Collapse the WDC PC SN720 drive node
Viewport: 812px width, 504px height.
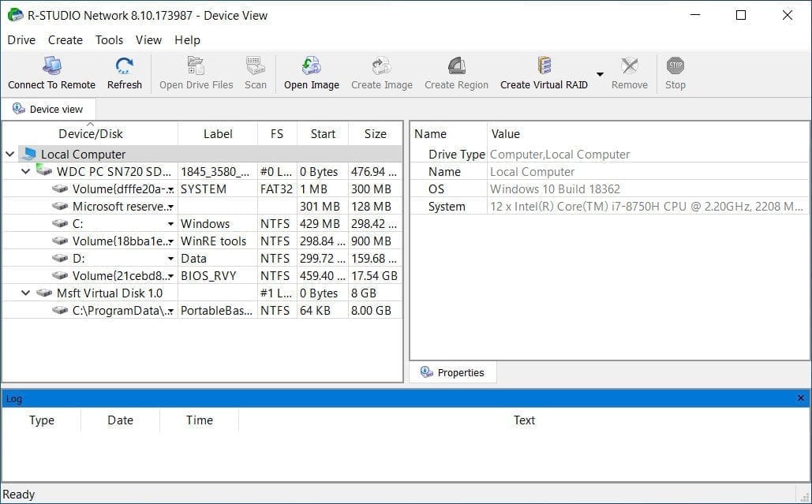click(25, 171)
